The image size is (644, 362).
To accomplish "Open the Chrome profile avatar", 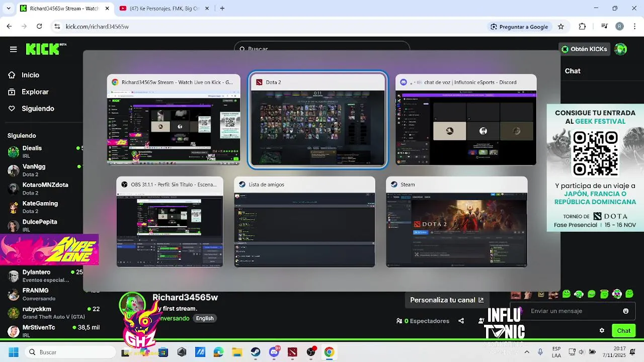I will coord(619,27).
